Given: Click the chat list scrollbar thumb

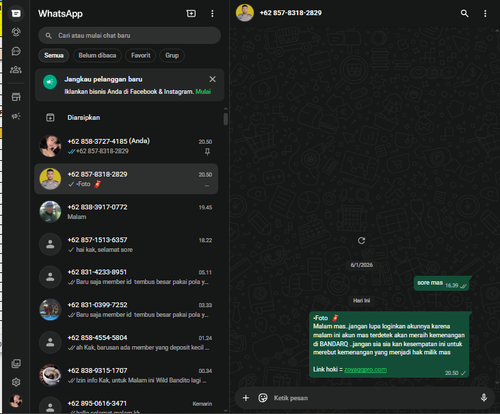Looking at the screenshot, I should coord(226,119).
